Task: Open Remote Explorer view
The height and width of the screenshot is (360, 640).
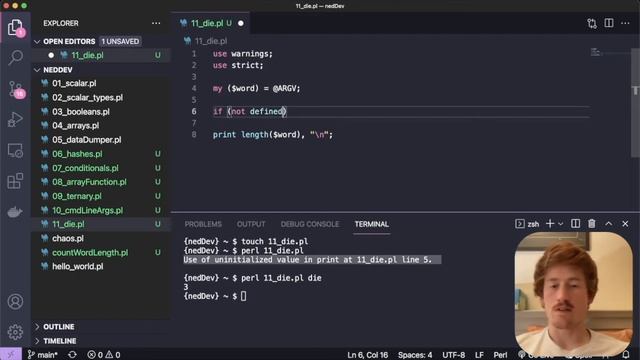Action: click(x=15, y=151)
